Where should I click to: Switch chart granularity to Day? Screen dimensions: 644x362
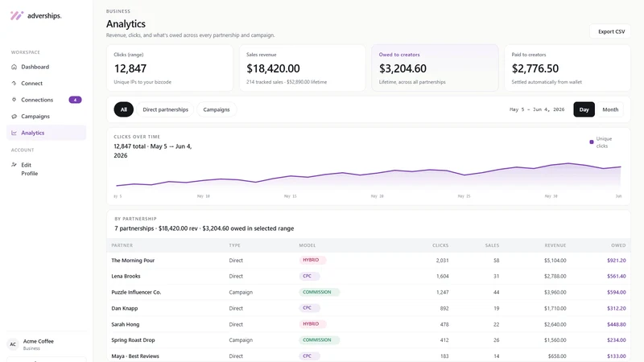(584, 109)
